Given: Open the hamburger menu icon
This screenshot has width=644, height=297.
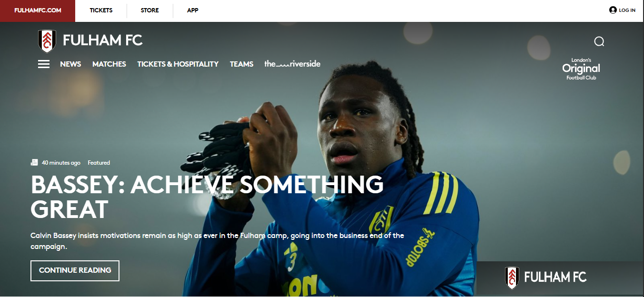Looking at the screenshot, I should pos(44,64).
